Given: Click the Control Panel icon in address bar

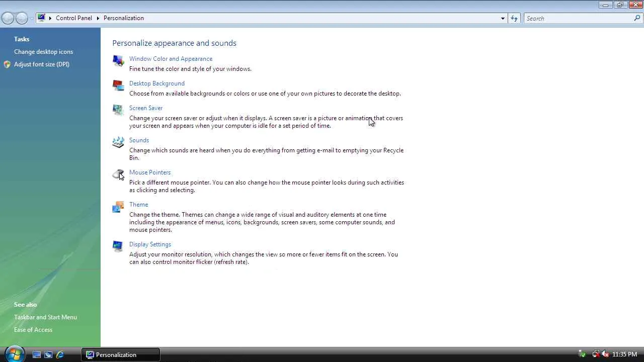Looking at the screenshot, I should click(x=42, y=18).
